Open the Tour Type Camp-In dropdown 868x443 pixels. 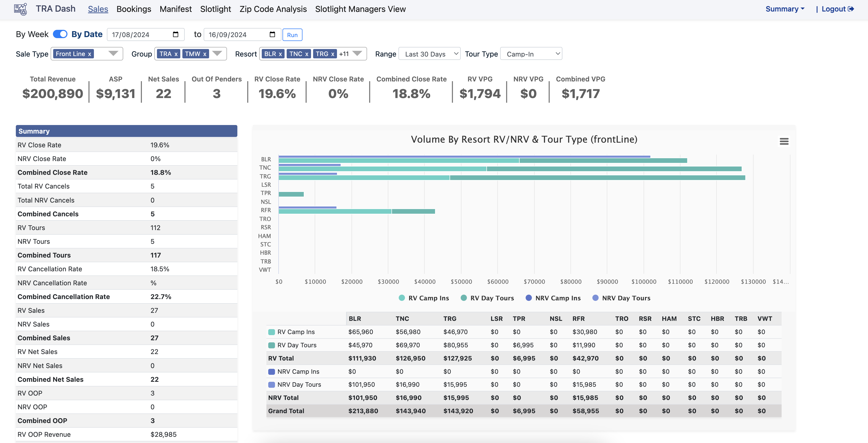pyautogui.click(x=531, y=54)
